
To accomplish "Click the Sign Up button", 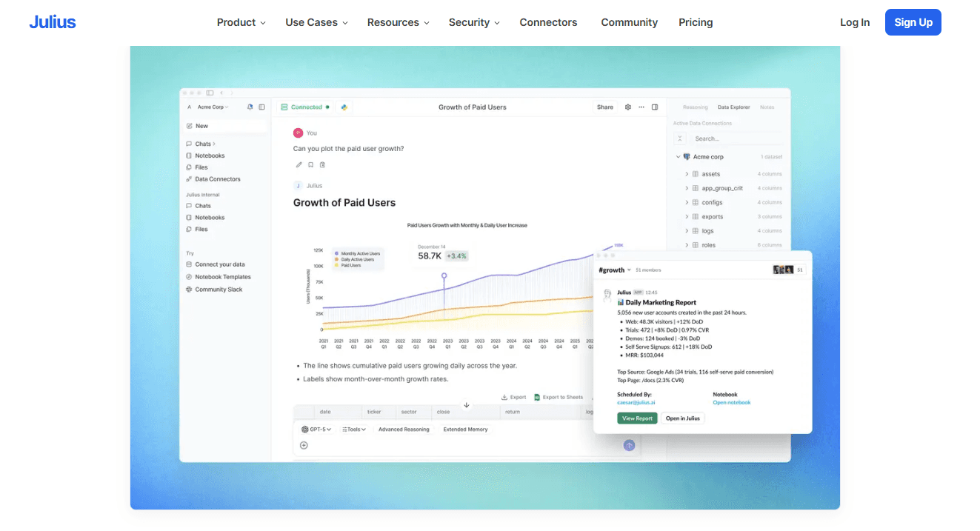I will 913,22.
